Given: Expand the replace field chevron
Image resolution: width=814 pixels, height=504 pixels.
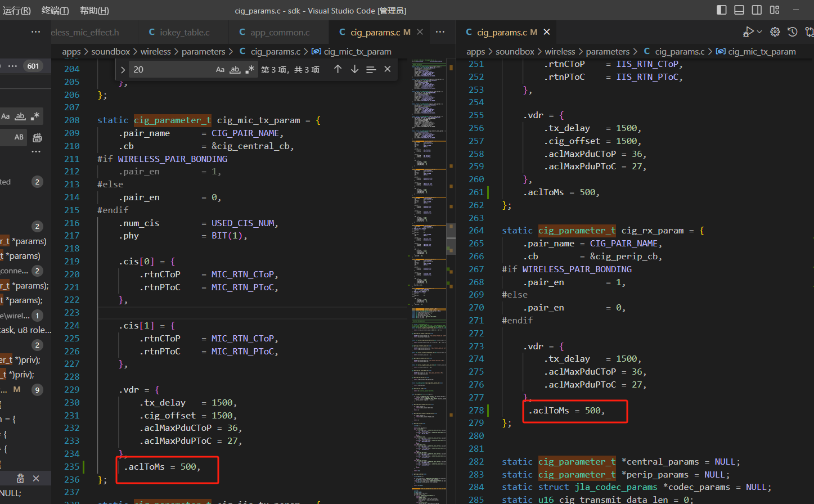Looking at the screenshot, I should (x=123, y=70).
